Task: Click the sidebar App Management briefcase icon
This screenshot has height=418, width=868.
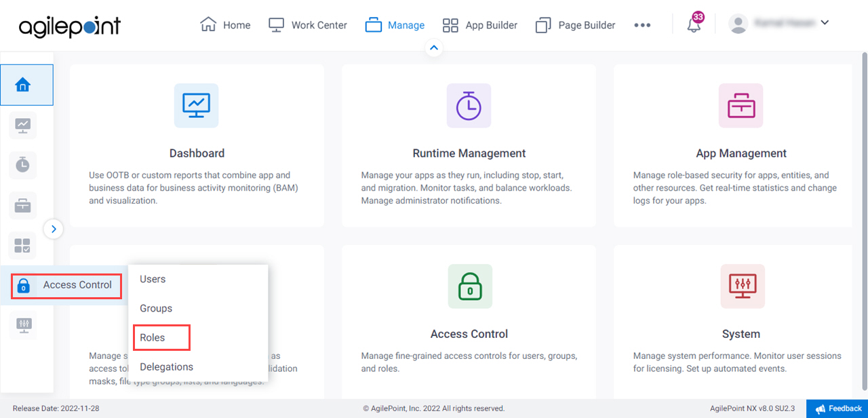Action: 23,205
